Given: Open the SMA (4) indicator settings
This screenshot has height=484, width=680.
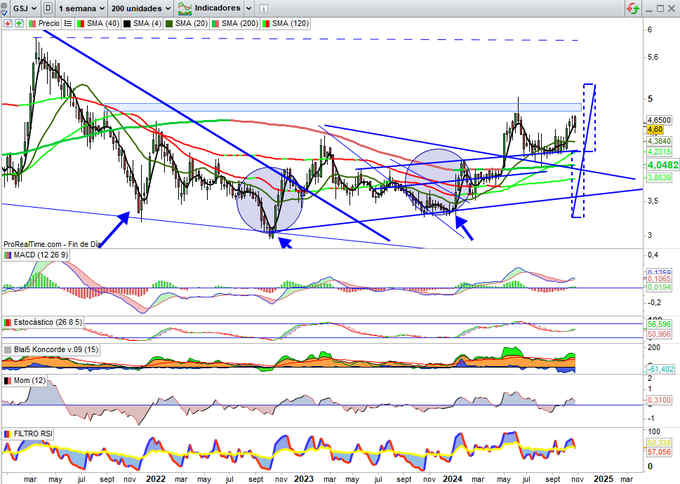Looking at the screenshot, I should (147, 23).
